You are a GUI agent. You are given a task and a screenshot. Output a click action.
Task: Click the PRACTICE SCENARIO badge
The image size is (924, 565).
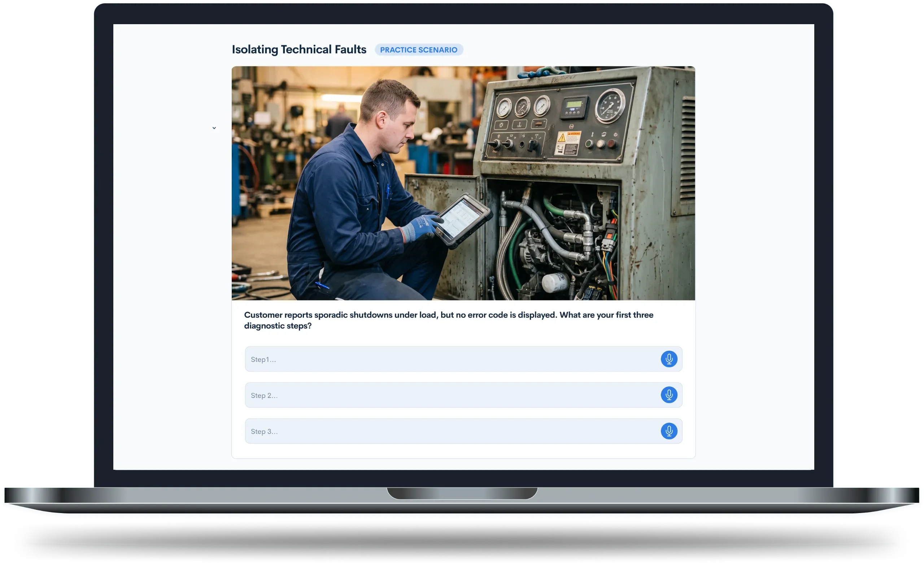(x=418, y=50)
